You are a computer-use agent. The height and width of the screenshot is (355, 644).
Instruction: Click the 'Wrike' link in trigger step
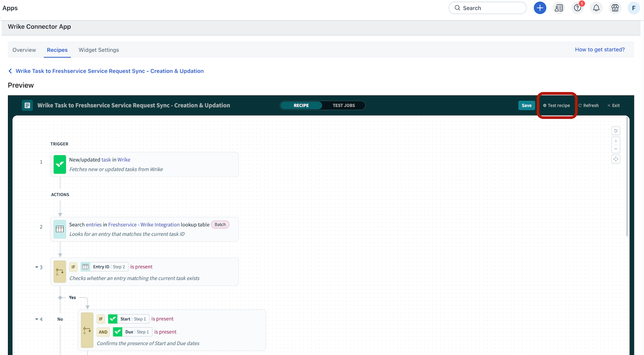click(x=124, y=160)
